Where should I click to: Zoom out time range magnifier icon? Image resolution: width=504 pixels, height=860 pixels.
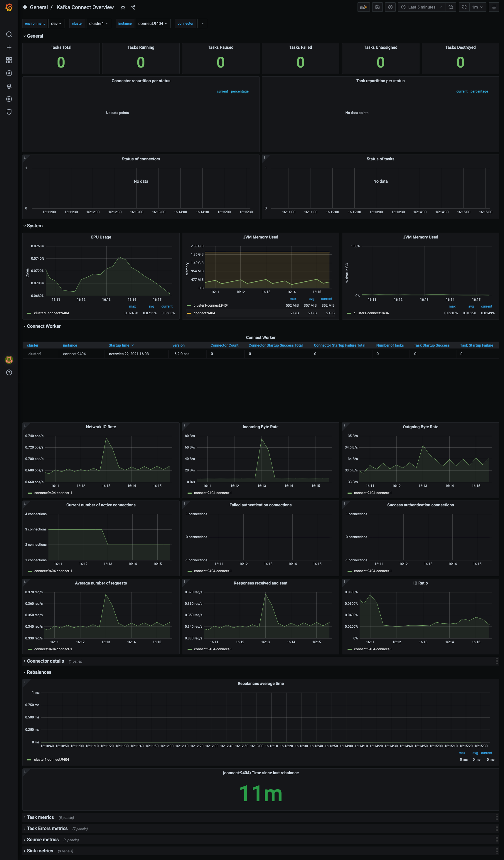(451, 7)
